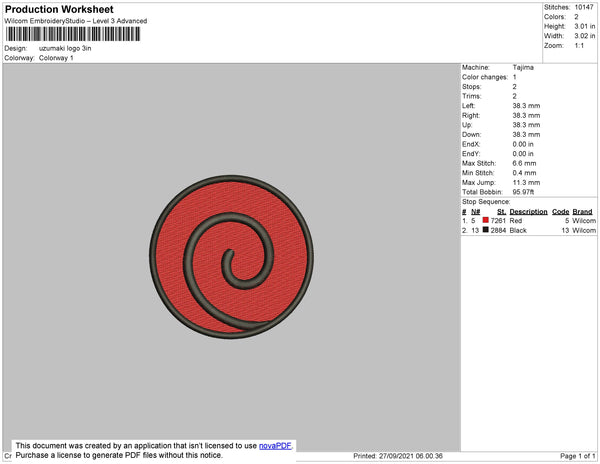Screen dimensions: 600x464
Task: Select the Max Jump value '11.3 mm'
Action: pyautogui.click(x=526, y=182)
